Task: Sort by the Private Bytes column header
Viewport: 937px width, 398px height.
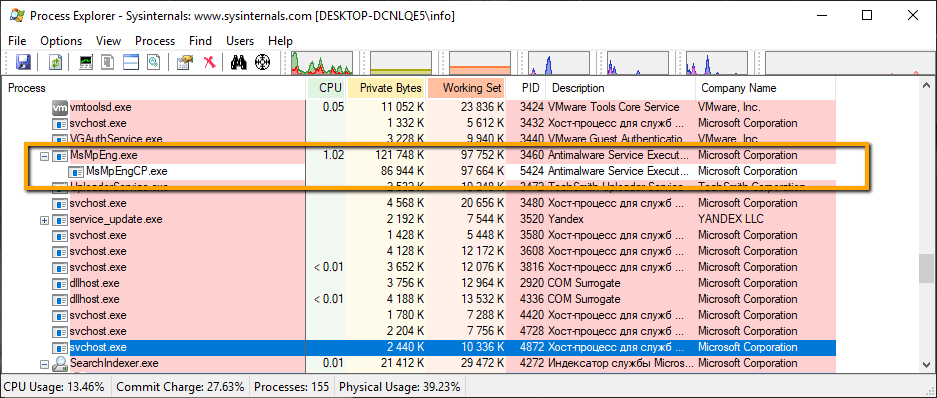Action: coord(387,88)
